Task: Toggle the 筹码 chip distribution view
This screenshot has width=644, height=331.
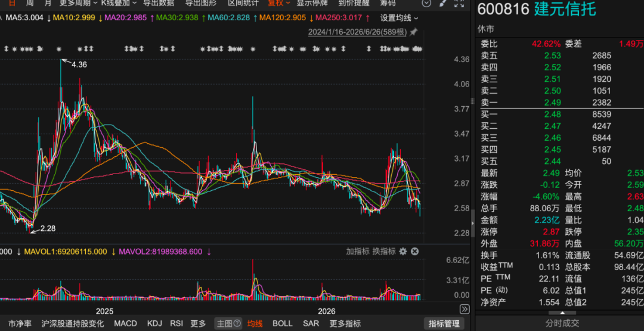Action: click(388, 4)
